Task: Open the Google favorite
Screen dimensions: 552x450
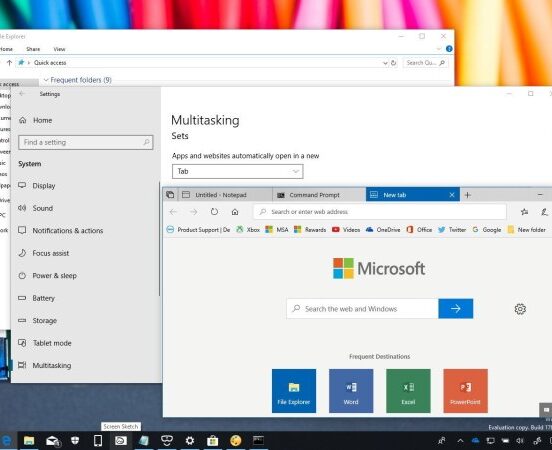Action: point(487,230)
